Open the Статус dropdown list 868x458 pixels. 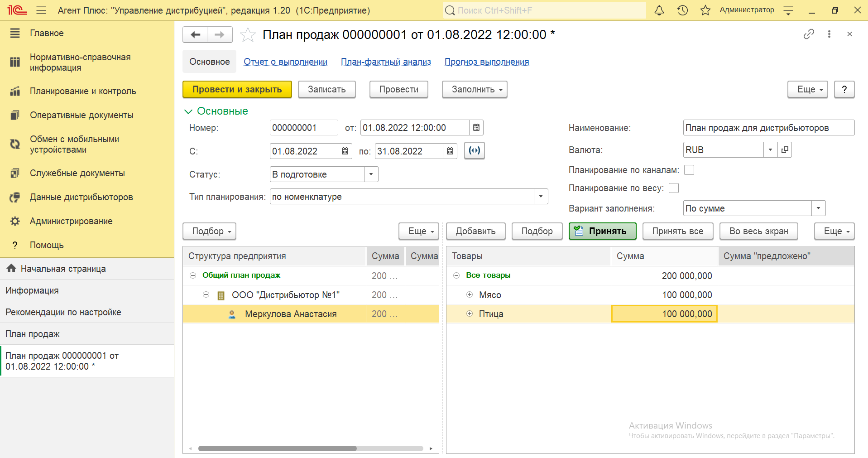tap(371, 174)
